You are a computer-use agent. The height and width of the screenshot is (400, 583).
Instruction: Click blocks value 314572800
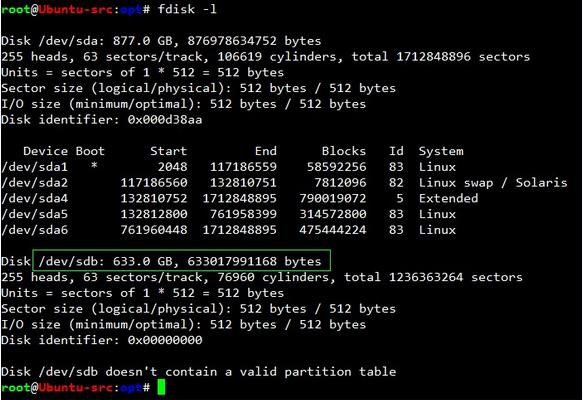click(x=333, y=214)
